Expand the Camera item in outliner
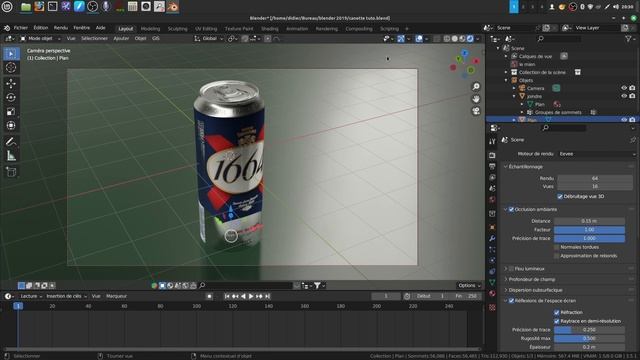This screenshot has width=640, height=360. pos(514,88)
